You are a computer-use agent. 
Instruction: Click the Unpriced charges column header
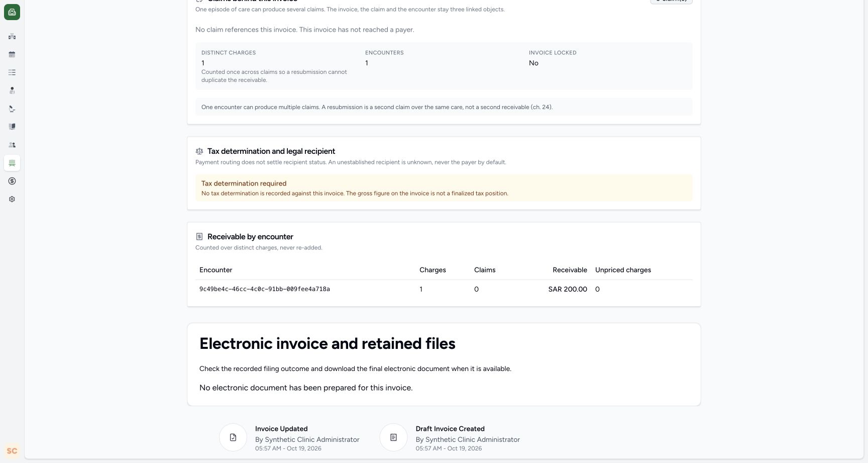623,270
